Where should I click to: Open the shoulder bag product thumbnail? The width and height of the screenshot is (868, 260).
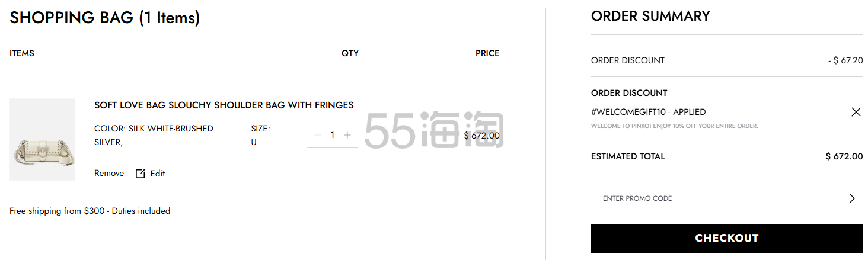click(42, 139)
